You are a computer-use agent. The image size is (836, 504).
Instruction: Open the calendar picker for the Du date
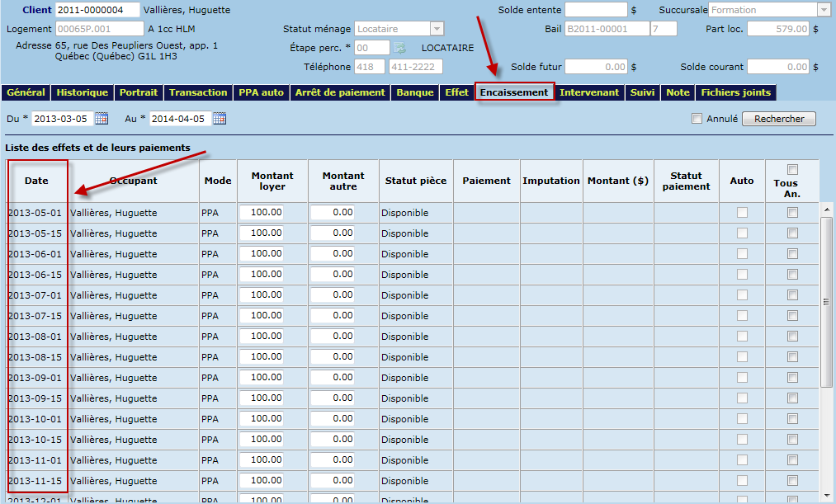[x=102, y=119]
